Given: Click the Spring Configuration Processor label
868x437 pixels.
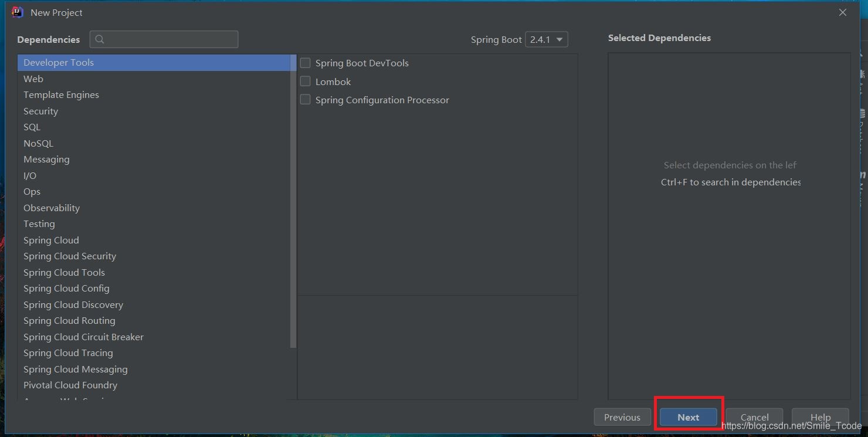Looking at the screenshot, I should pyautogui.click(x=382, y=100).
